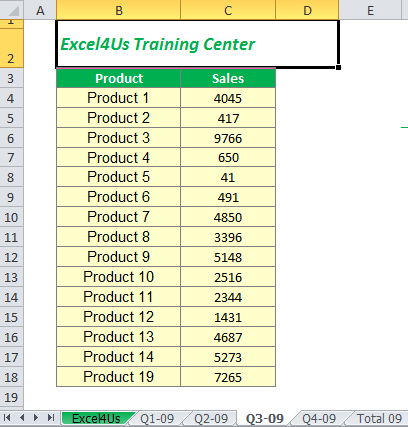Click sales value 41
This screenshot has height=427, width=408.
(228, 177)
